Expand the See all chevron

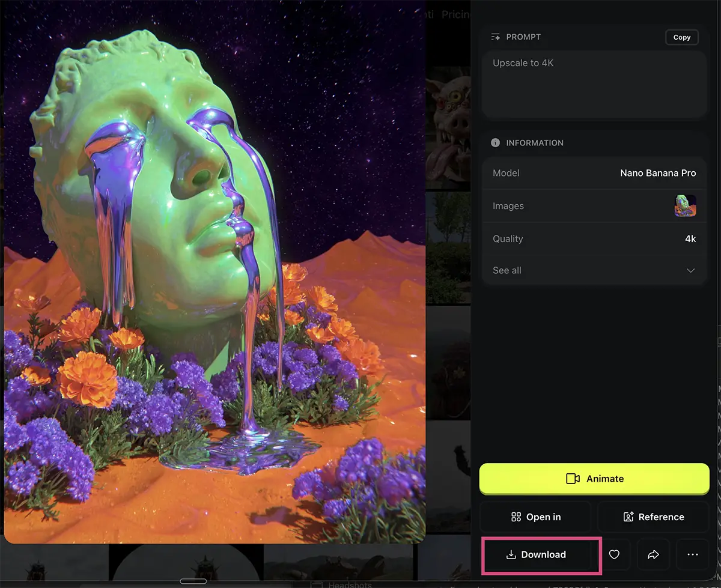[x=690, y=271]
